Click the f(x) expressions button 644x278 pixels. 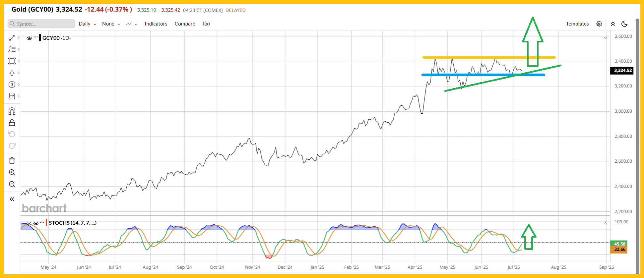coord(206,24)
